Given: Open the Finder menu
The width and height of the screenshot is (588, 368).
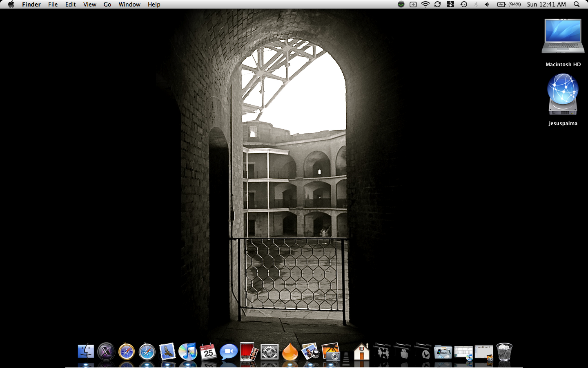Looking at the screenshot, I should (x=31, y=4).
